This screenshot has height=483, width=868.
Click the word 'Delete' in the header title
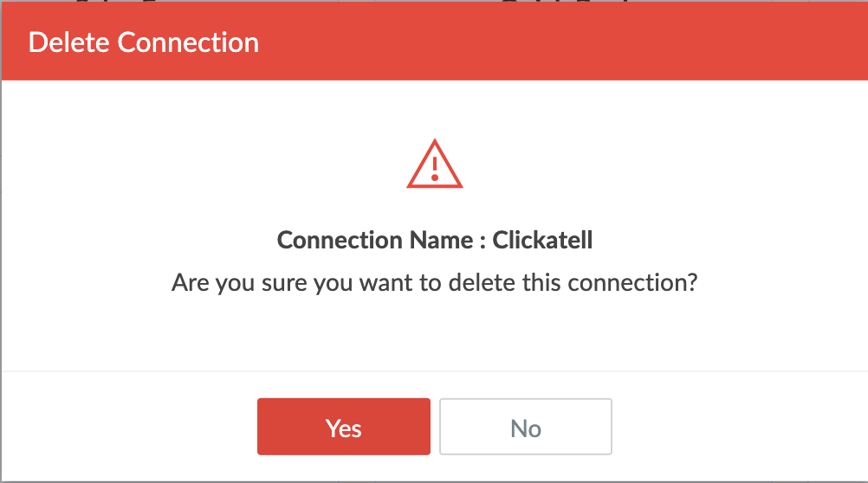coord(69,42)
